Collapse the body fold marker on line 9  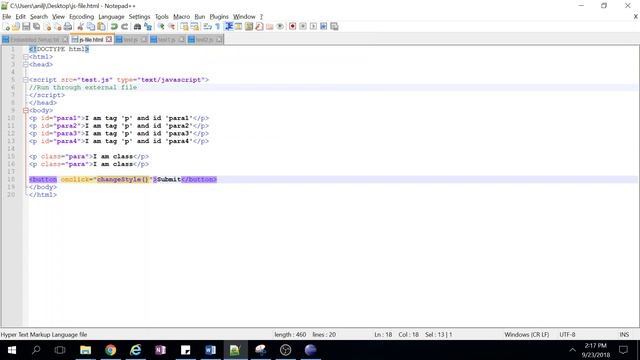point(26,111)
